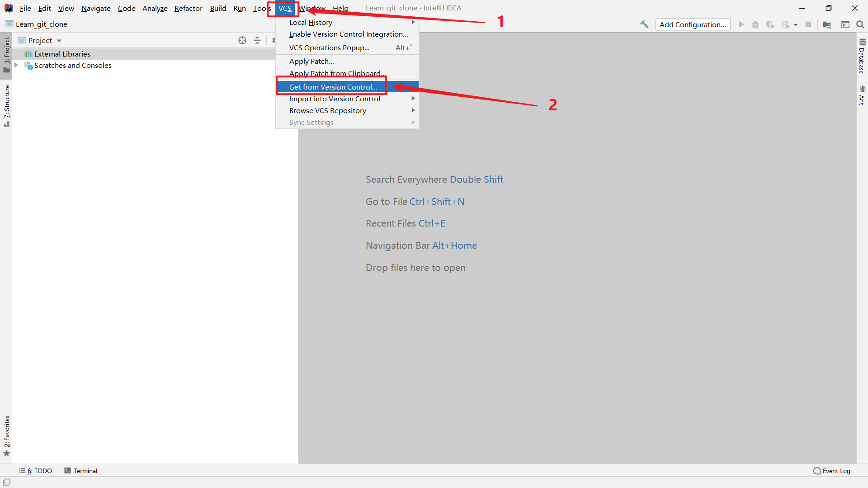Open the Refactor menu
The image size is (868, 488).
[189, 8]
